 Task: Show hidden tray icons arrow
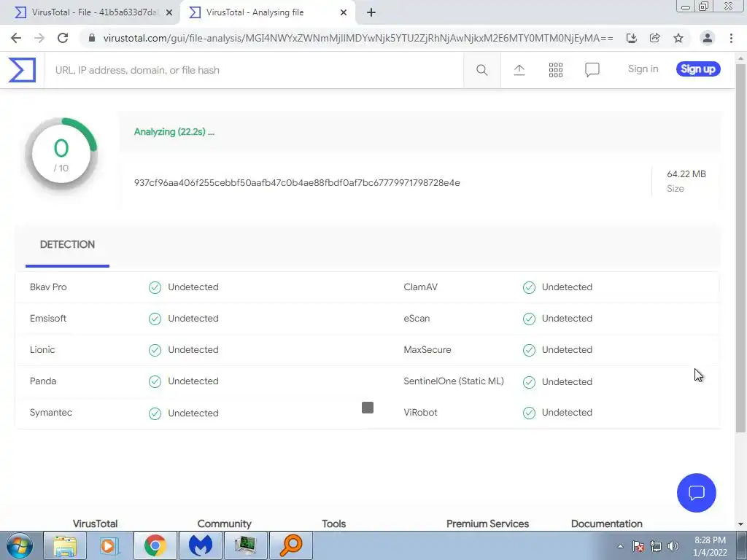[620, 546]
